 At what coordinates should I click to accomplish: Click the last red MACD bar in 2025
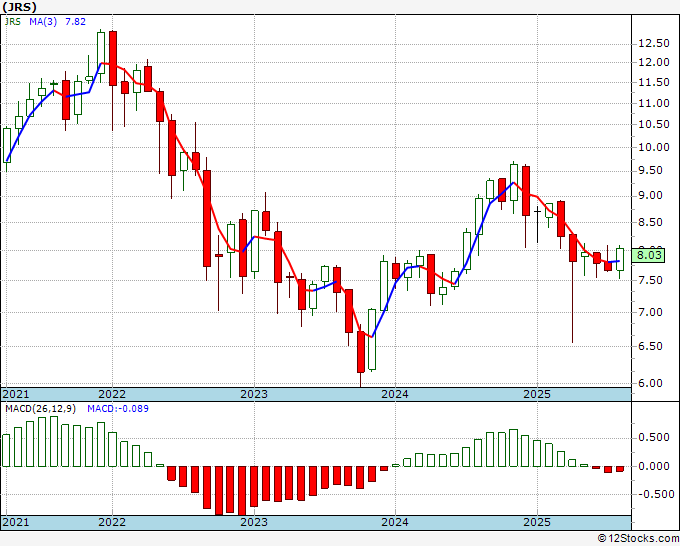pyautogui.click(x=620, y=469)
